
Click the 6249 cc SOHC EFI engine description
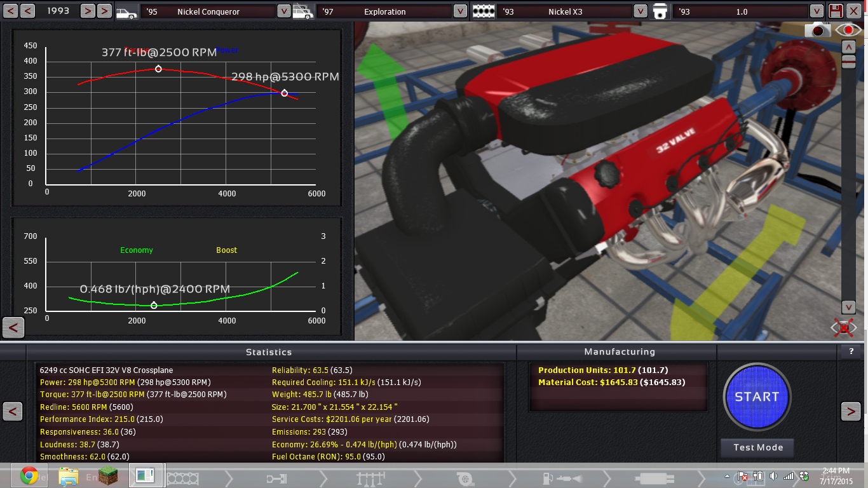(x=106, y=370)
